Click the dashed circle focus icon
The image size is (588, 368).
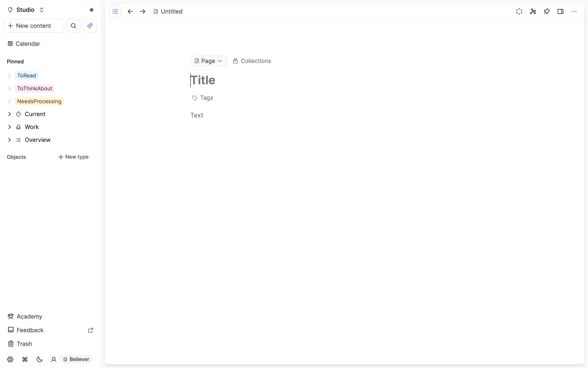(519, 11)
